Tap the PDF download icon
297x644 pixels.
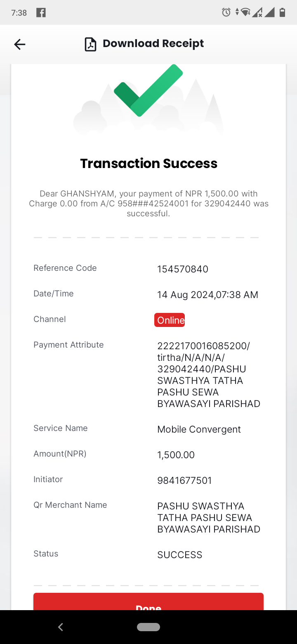pos(90,44)
